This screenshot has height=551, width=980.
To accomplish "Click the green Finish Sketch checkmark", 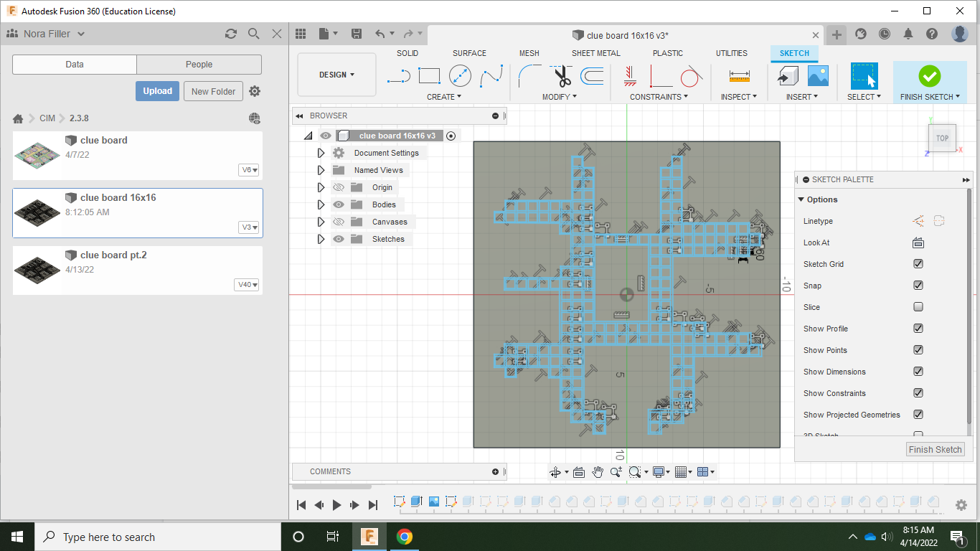I will point(929,75).
